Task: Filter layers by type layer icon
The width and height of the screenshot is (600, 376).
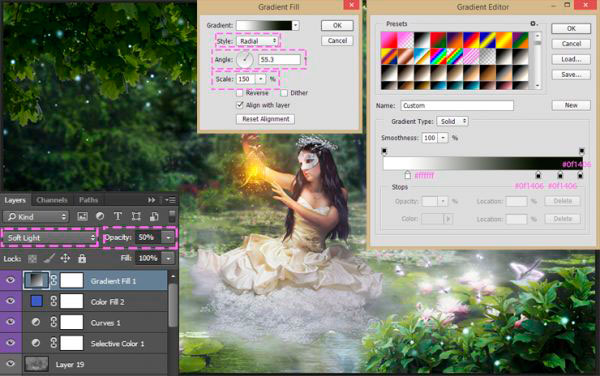Action: (x=118, y=216)
